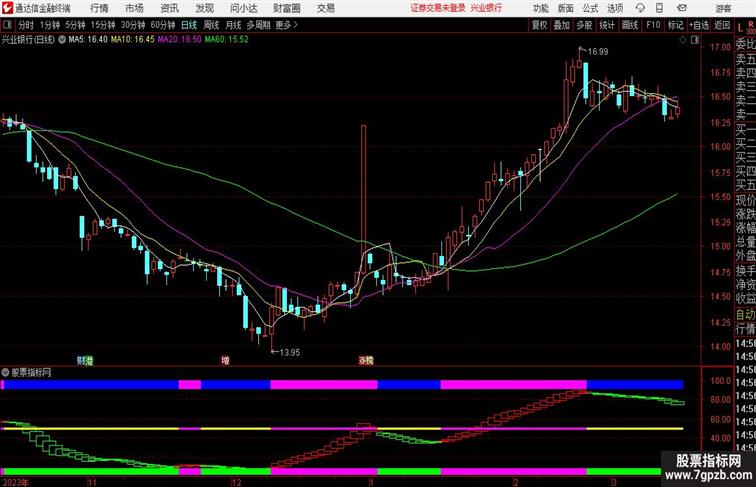
Task: Open the mail envelope icon
Action: point(682,8)
